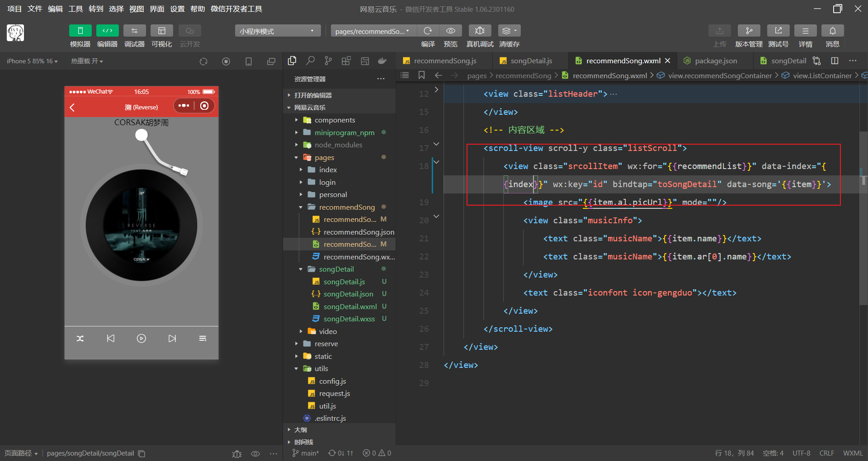Open version management icon
Screen dimensions: 868x461
coord(749,31)
